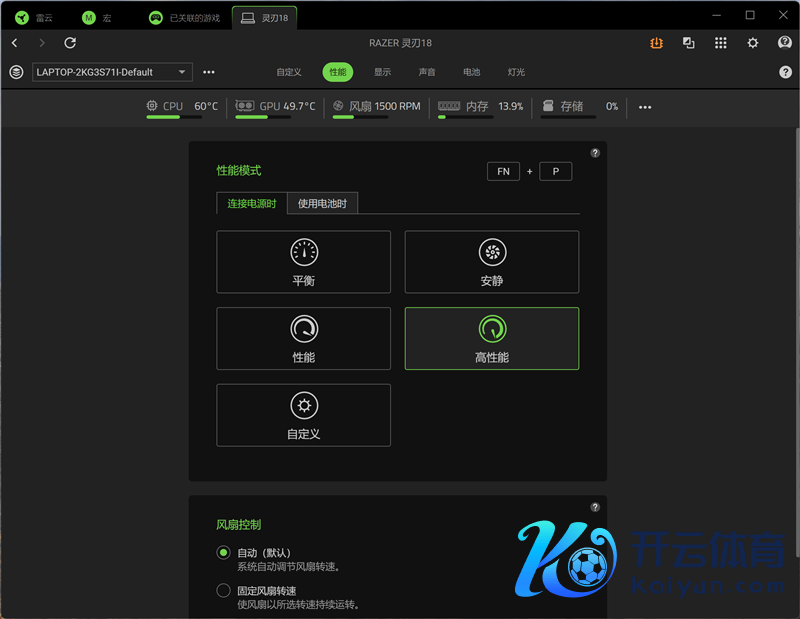Open the 灯光 tab

516,72
